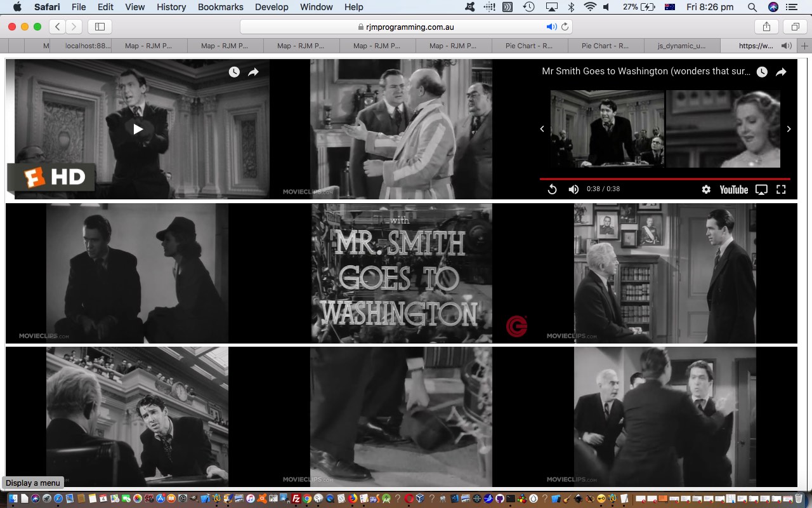Open Bluetooth menu bar icon
The height and width of the screenshot is (508, 812).
coord(570,7)
